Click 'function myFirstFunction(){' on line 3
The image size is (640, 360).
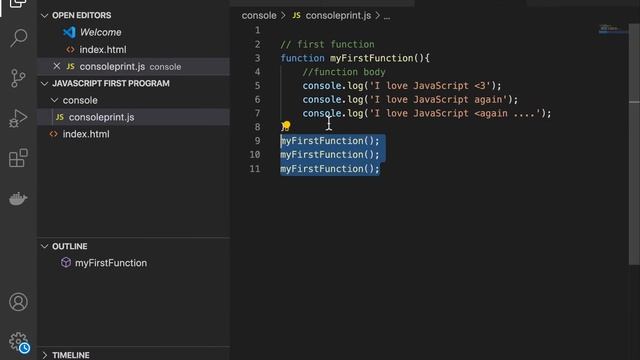(x=355, y=58)
